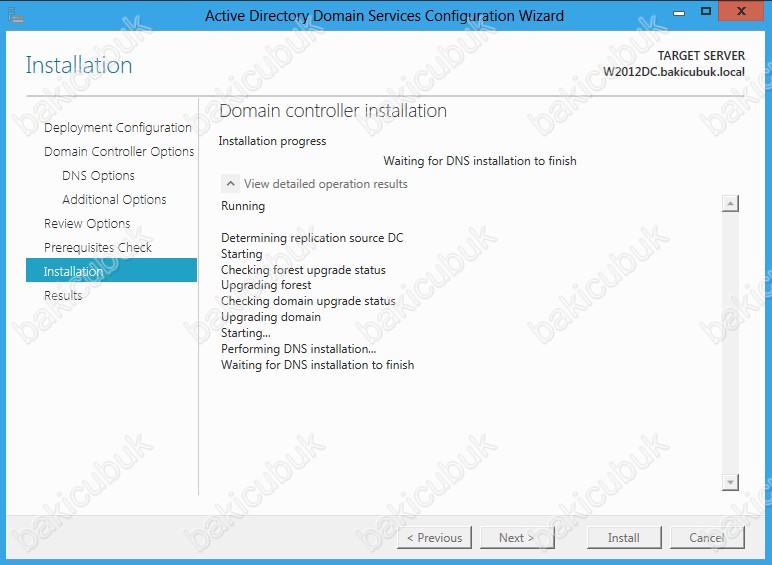Click the 'Upgrading forest' line
The height and width of the screenshot is (565, 772).
tap(266, 285)
